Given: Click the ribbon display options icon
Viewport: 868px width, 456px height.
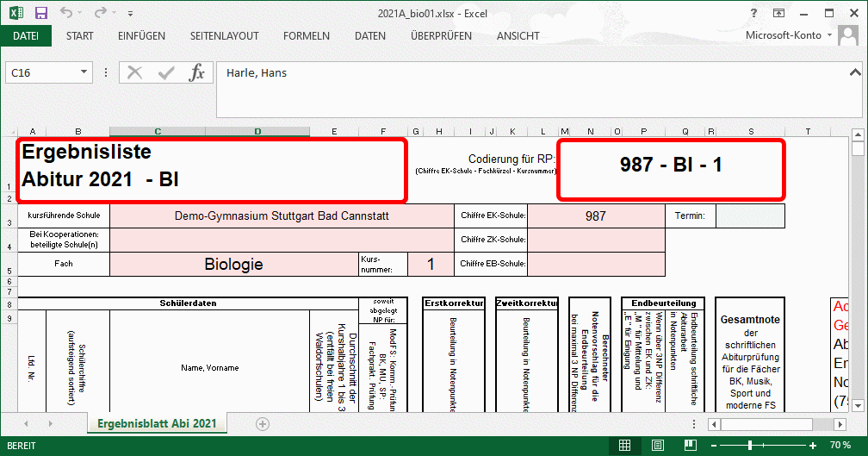Looking at the screenshot, I should (778, 13).
